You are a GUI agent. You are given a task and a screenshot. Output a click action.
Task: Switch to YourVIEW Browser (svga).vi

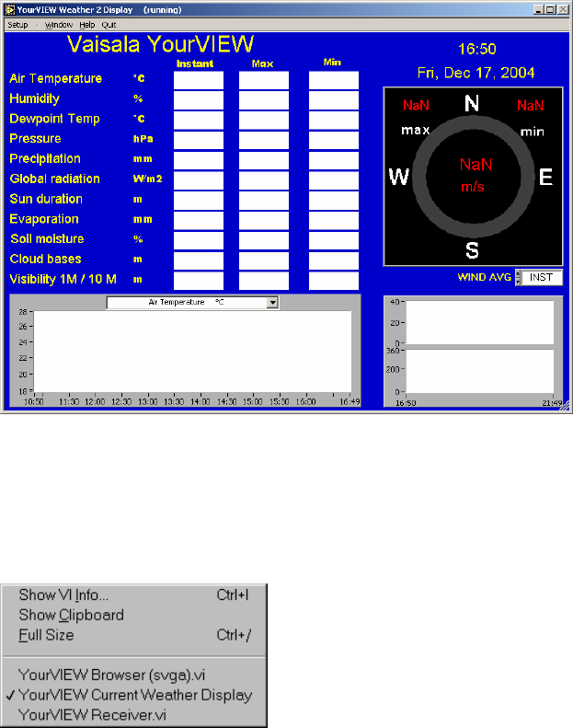134,675
